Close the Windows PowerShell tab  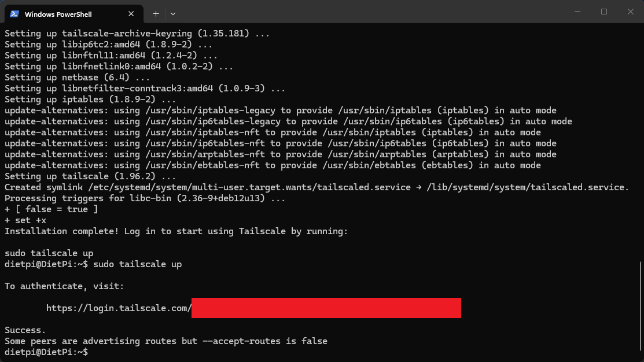pyautogui.click(x=133, y=13)
